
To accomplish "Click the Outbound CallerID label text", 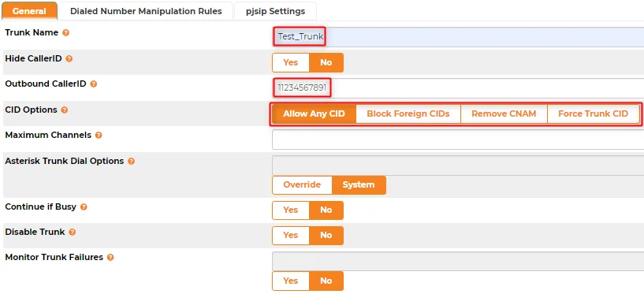I will (x=46, y=84).
